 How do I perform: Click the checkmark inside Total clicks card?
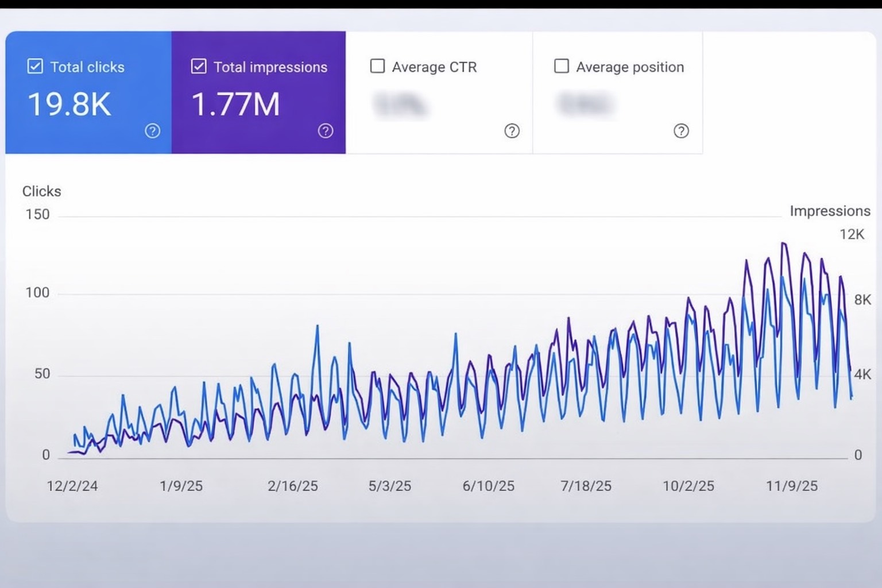click(35, 66)
